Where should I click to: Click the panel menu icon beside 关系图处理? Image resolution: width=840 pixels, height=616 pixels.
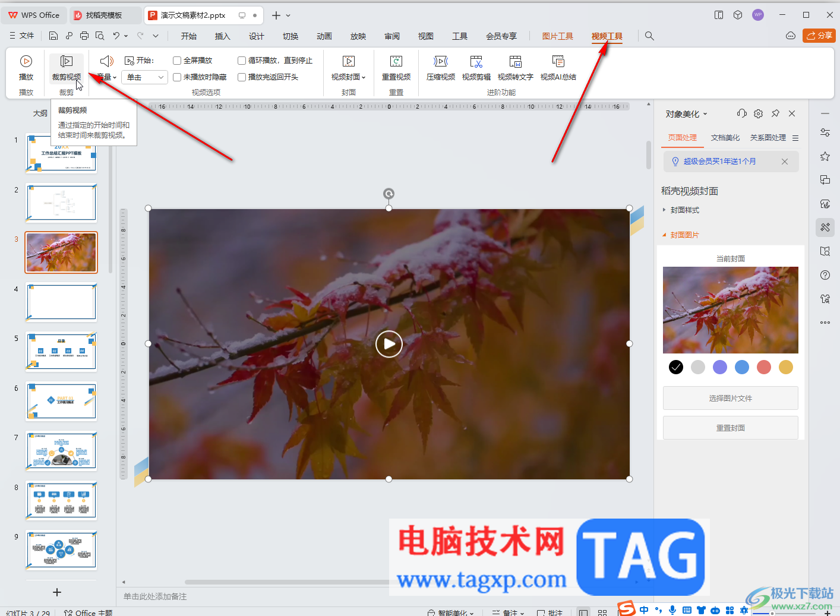[795, 138]
